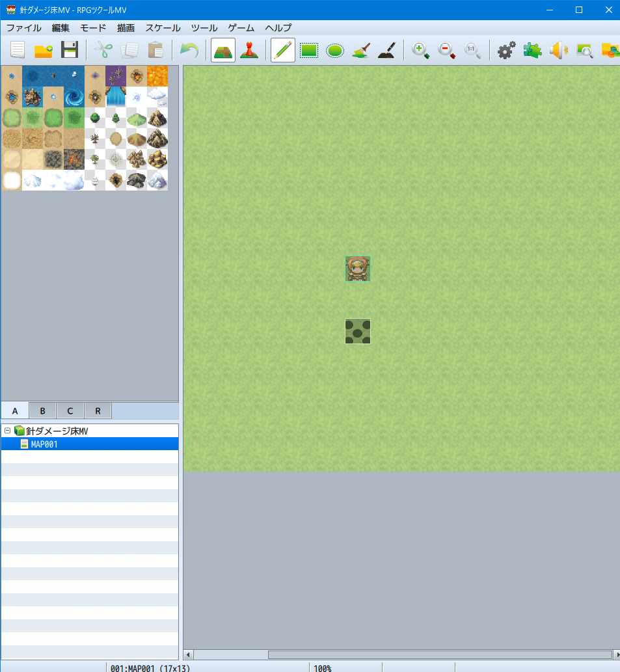The image size is (620, 672).
Task: Open the ツール menu
Action: click(x=204, y=28)
